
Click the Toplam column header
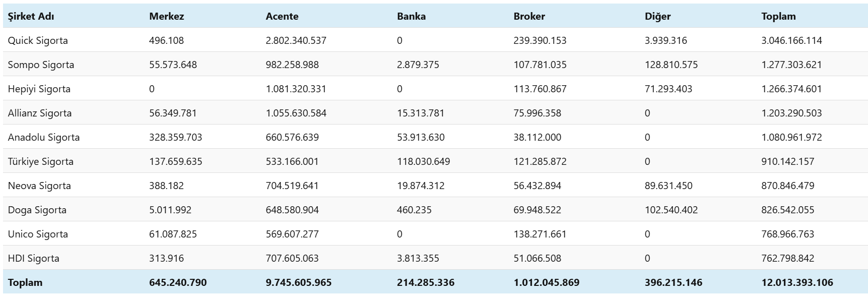pos(778,16)
